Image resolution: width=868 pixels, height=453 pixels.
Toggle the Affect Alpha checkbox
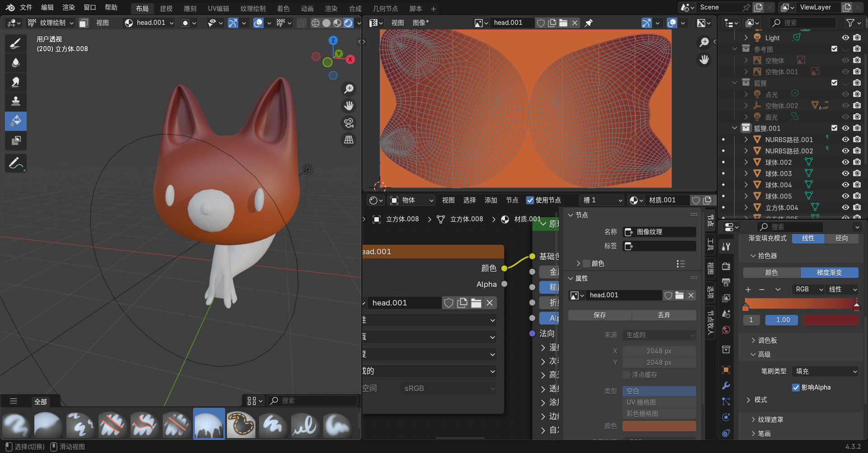(x=796, y=387)
